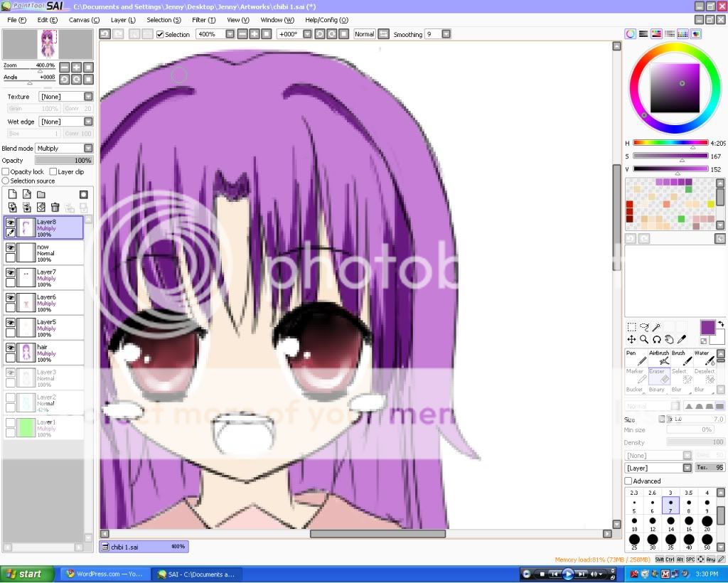Select the AirBrush tool
728x583 pixels.
click(x=660, y=358)
